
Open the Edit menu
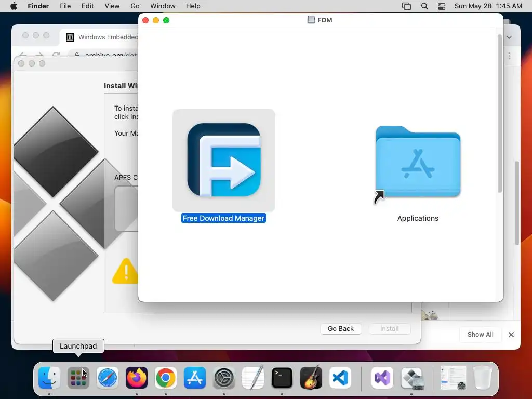(x=87, y=6)
